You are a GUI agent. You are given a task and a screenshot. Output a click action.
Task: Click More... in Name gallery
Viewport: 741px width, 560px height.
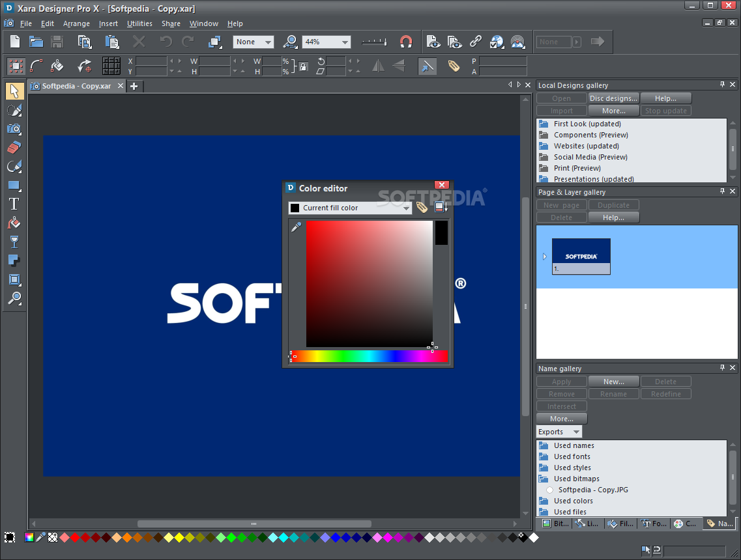[x=561, y=418]
